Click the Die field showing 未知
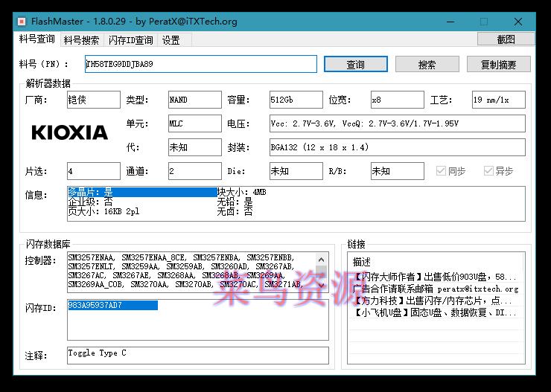The width and height of the screenshot is (551, 392). 296,171
